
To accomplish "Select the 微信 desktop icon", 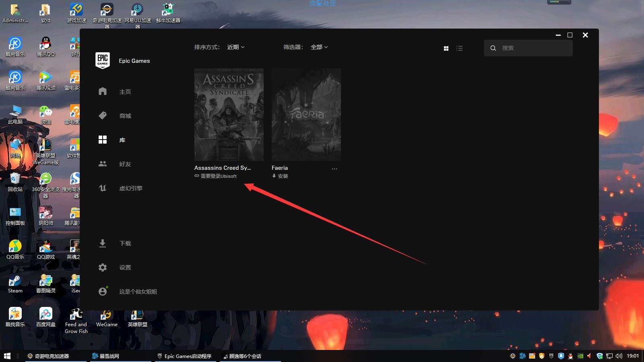I will pos(46,114).
